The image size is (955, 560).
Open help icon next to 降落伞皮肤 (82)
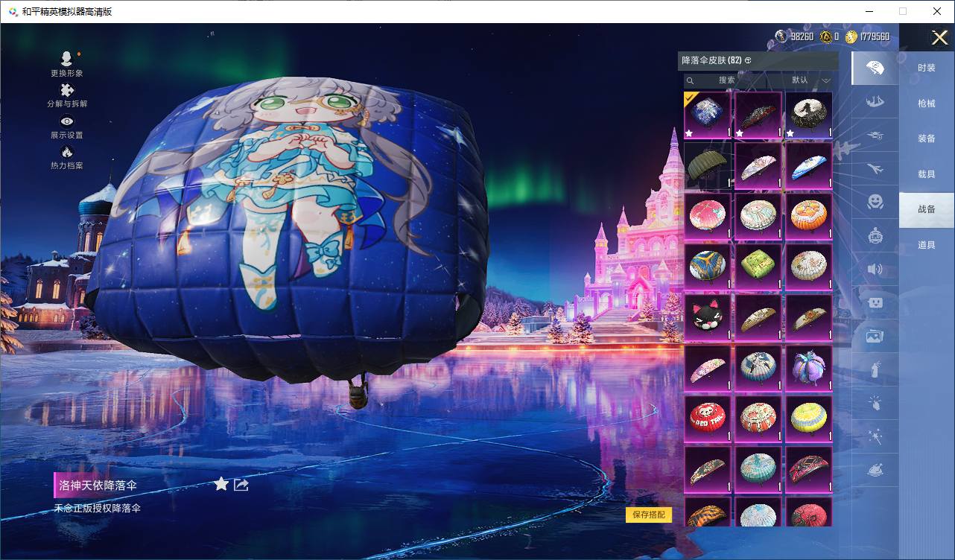[x=748, y=60]
